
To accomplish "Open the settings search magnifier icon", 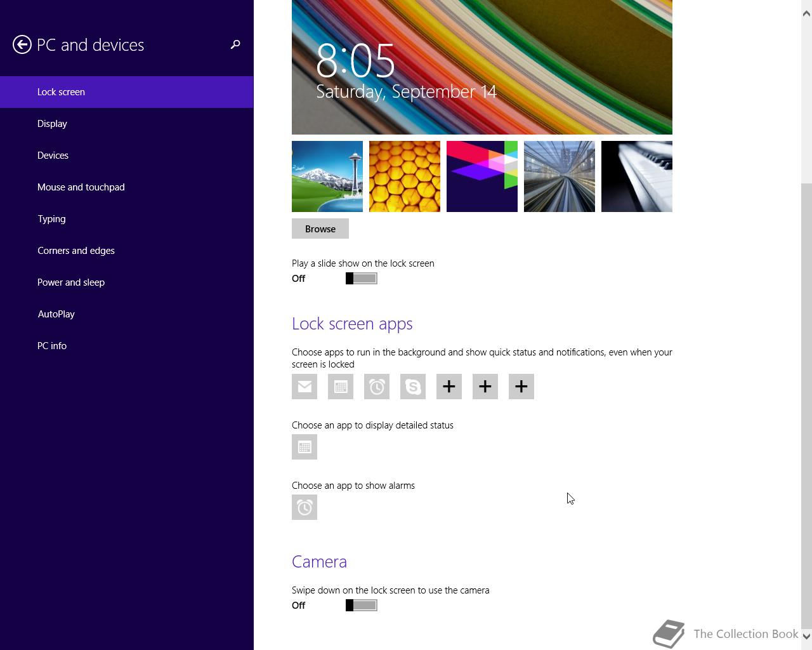I will (x=235, y=44).
